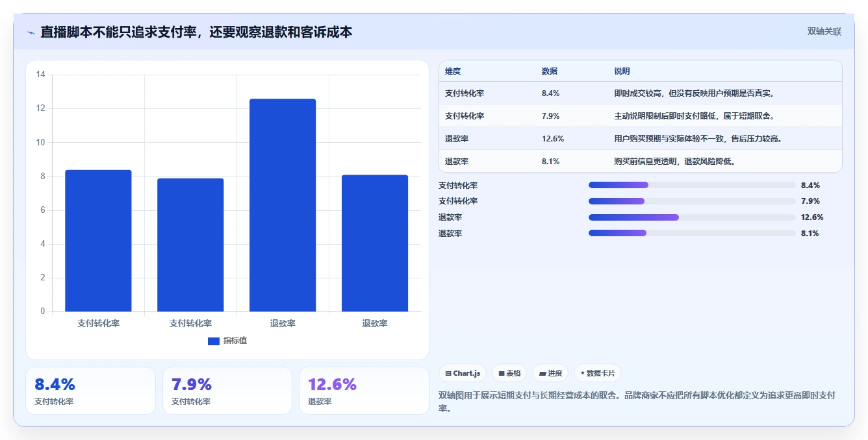868x440 pixels.
Task: Click the 12.6% value right of the progress bar
Action: tap(812, 217)
